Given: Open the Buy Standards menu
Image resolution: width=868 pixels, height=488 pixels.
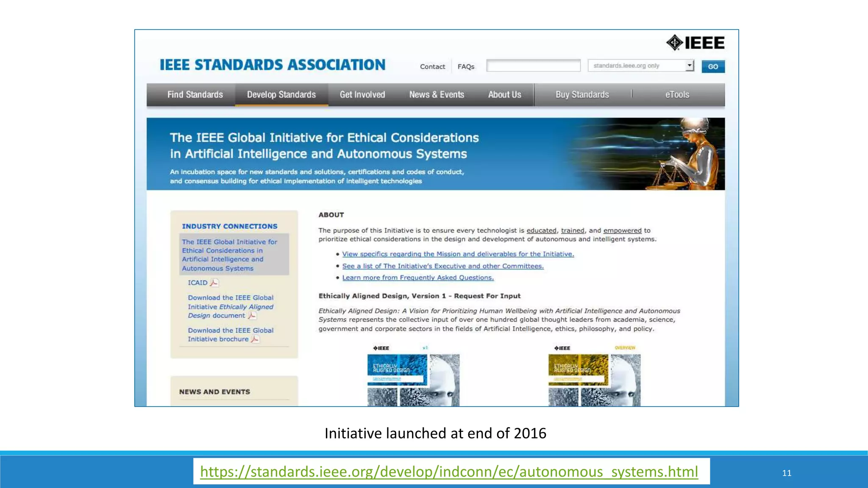Looking at the screenshot, I should pos(582,94).
